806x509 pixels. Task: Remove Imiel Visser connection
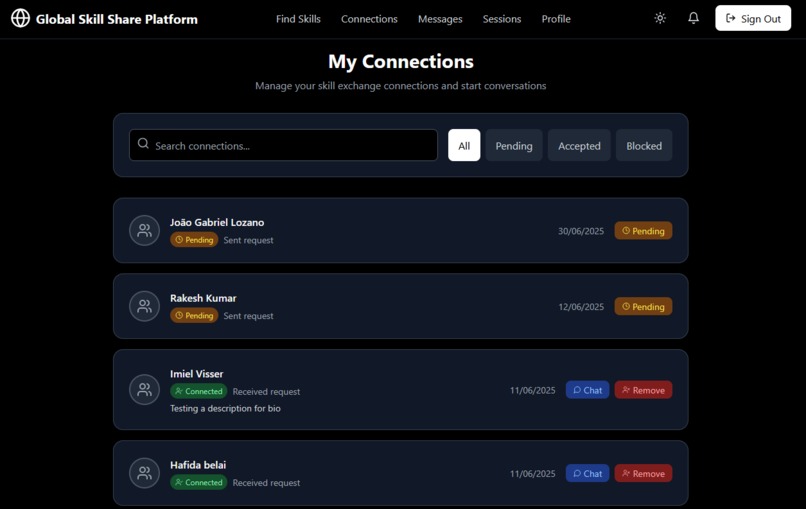tap(643, 390)
